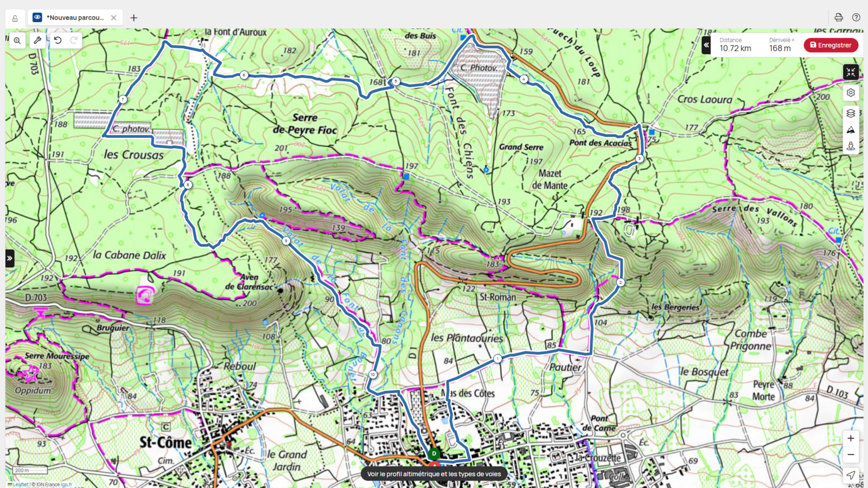Open map settings gear
This screenshot has width=868, height=488.
point(851,93)
